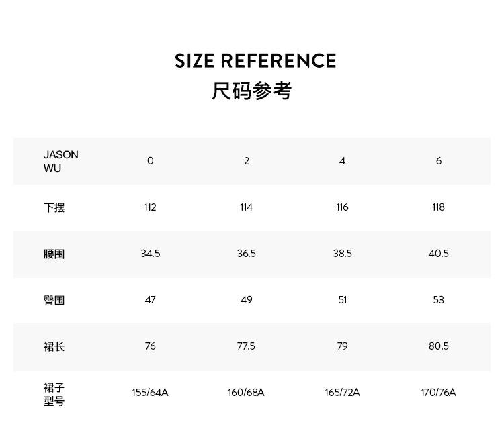Viewport: 504px width, 423px height.
Task: Click the 尺码参考 subtitle text
Action: pyautogui.click(x=252, y=91)
